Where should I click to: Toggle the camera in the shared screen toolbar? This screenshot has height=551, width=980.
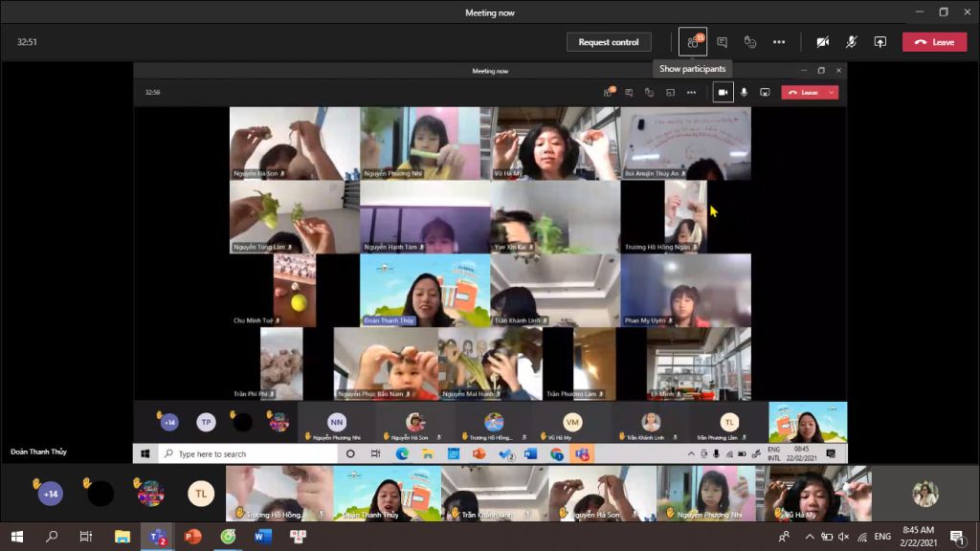723,93
